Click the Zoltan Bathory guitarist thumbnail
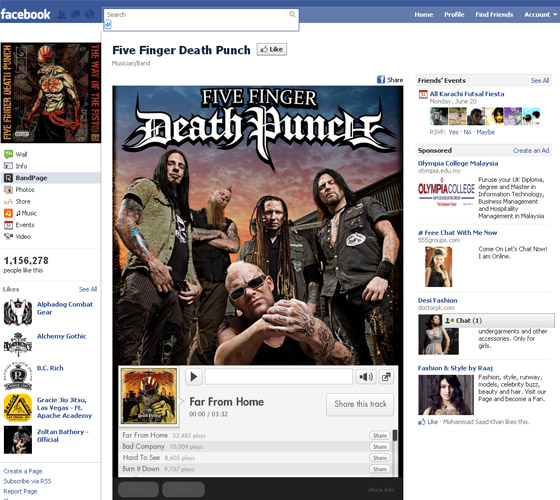 [18, 440]
